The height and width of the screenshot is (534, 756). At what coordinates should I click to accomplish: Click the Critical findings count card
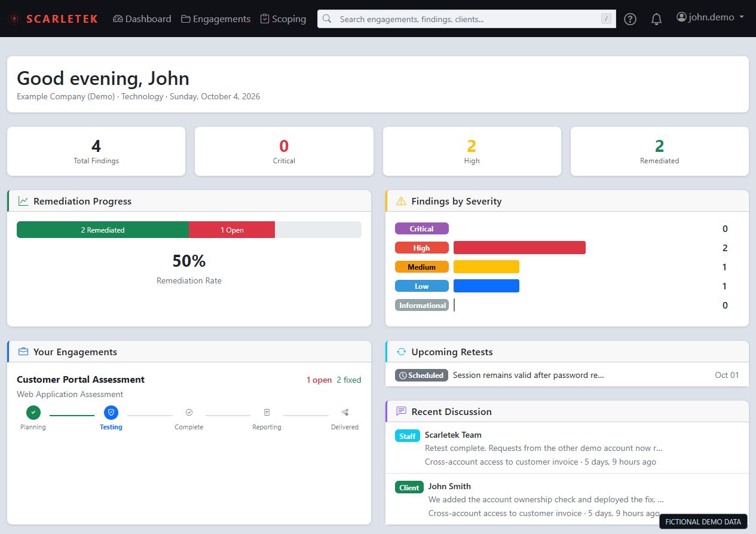[284, 151]
